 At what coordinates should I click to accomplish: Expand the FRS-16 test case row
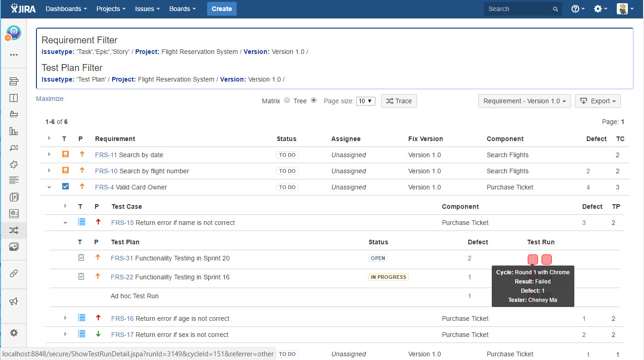pyautogui.click(x=65, y=318)
